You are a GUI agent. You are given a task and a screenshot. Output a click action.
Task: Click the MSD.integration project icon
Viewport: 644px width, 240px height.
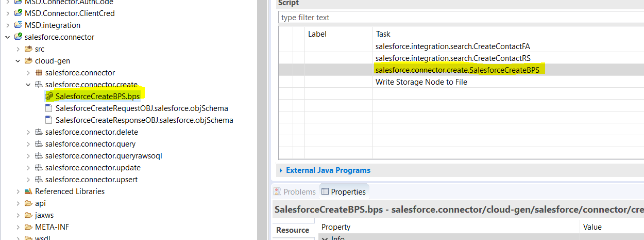tap(19, 25)
